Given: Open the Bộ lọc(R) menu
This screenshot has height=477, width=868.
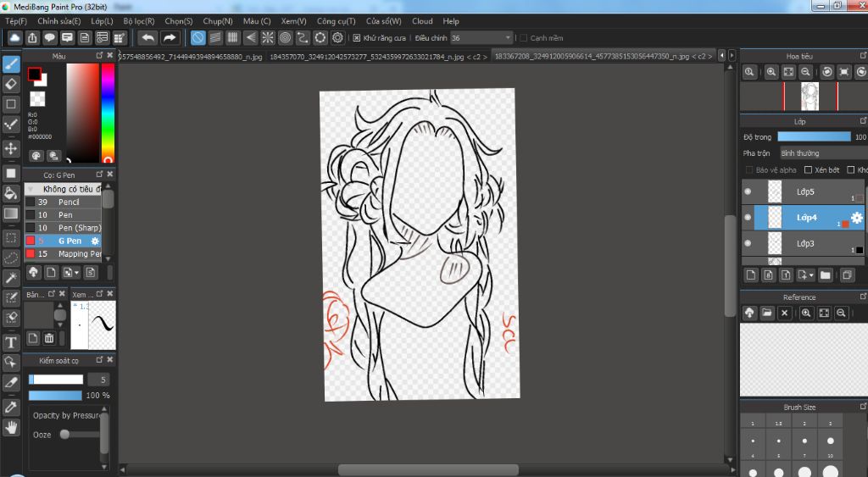Looking at the screenshot, I should [x=138, y=21].
